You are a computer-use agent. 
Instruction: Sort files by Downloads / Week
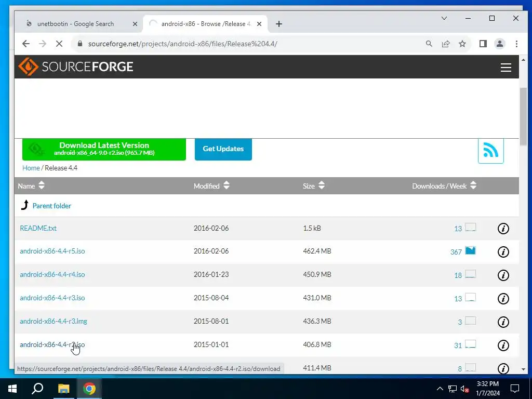[445, 185]
